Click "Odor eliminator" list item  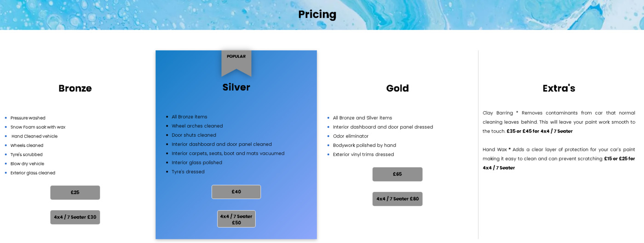click(351, 136)
